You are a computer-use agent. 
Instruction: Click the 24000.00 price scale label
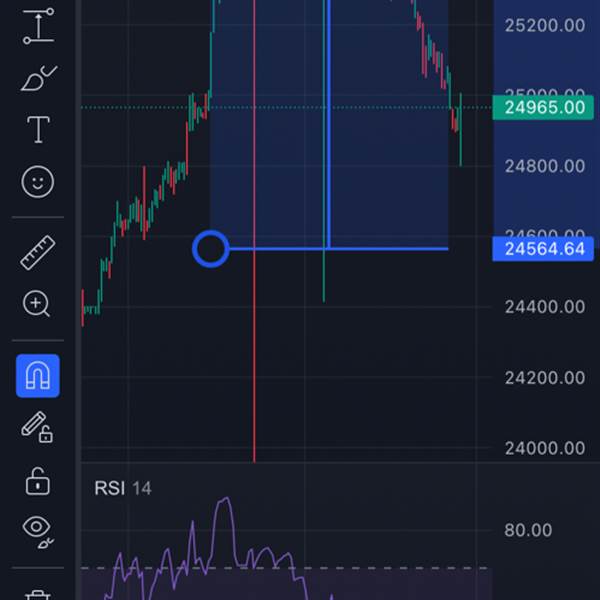pyautogui.click(x=545, y=448)
